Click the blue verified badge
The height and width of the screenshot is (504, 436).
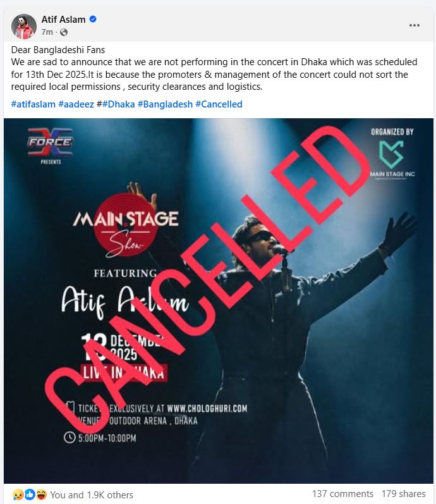tap(93, 19)
